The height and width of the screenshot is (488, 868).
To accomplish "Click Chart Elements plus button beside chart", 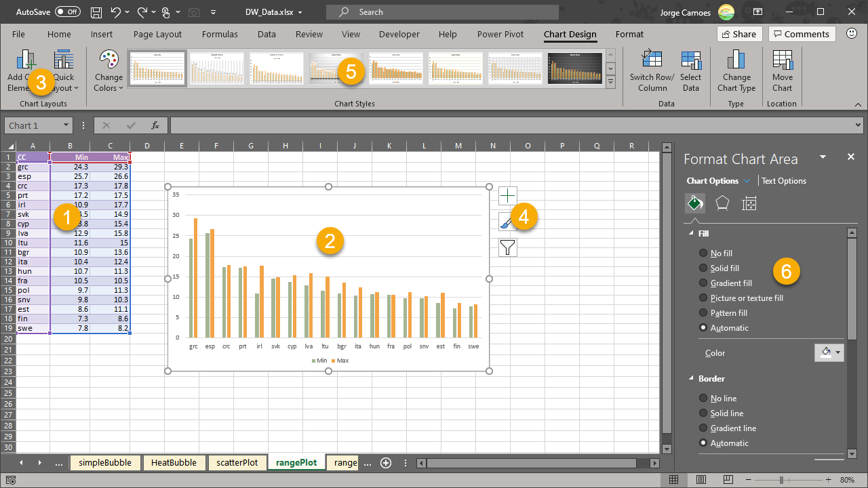I will [508, 196].
